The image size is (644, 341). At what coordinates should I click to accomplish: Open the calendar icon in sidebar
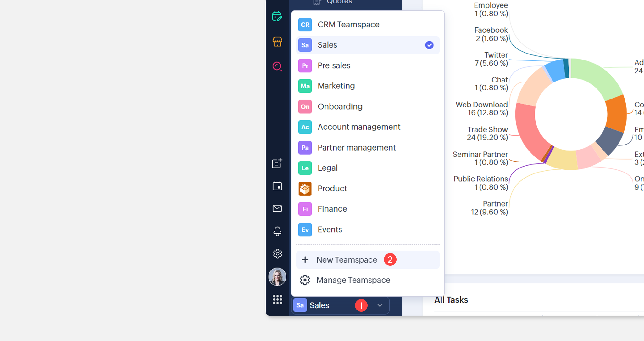pos(277,186)
